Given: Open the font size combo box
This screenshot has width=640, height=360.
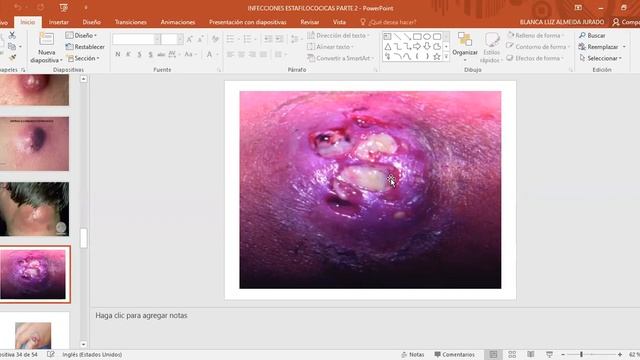Looking at the screenshot, I should point(172,39).
